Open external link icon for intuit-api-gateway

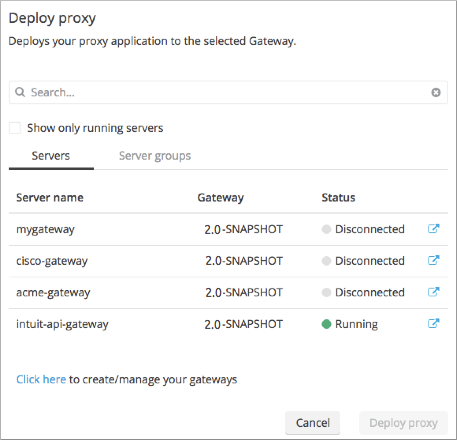point(433,323)
